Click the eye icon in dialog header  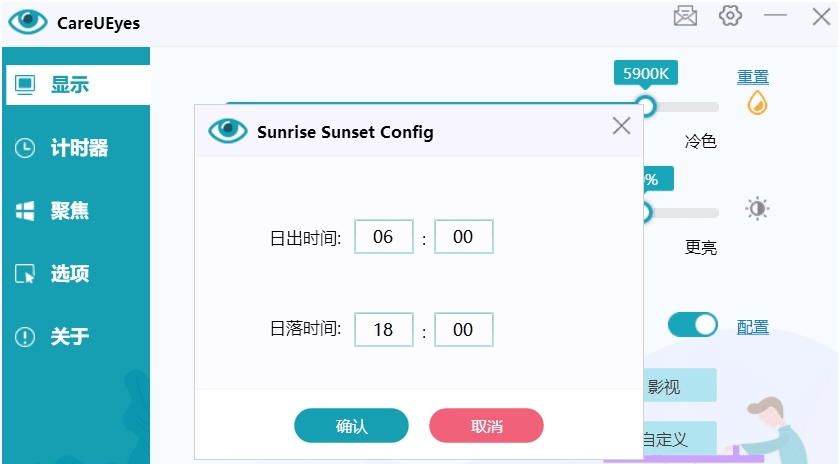click(227, 131)
